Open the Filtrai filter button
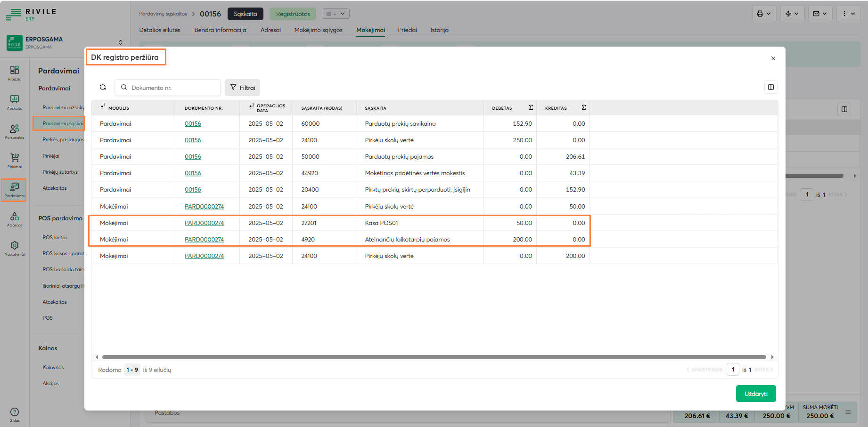 pos(242,88)
